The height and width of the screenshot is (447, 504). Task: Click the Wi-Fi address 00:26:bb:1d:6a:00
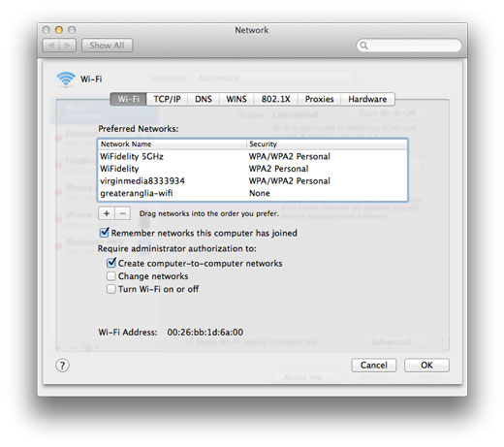click(x=205, y=333)
